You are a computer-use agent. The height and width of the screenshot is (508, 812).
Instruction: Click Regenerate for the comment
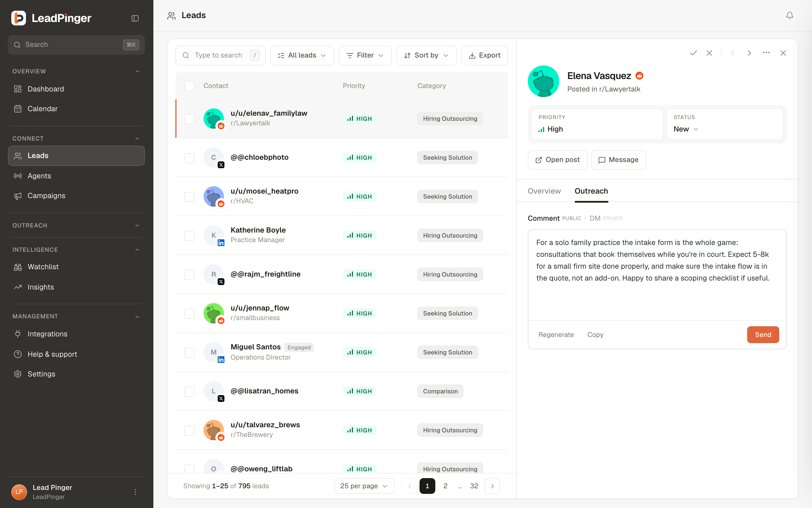pyautogui.click(x=556, y=335)
